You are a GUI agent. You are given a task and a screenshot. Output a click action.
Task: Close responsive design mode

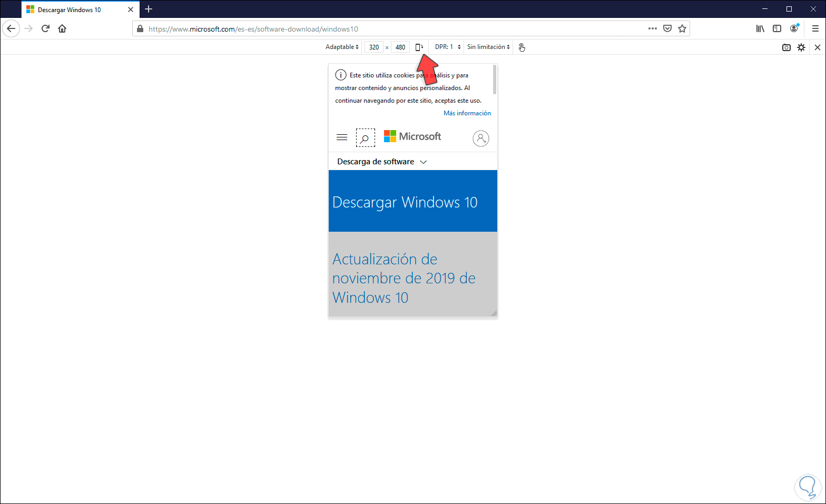[x=818, y=47]
